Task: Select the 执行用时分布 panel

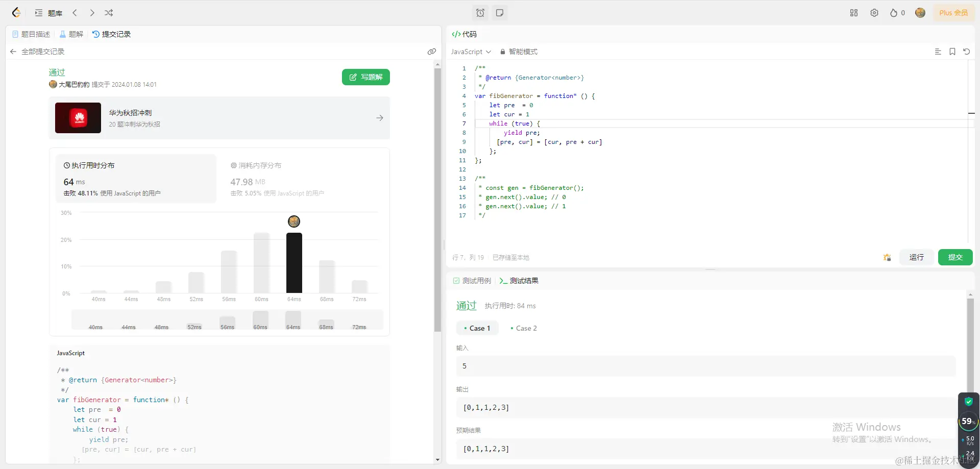Action: tap(136, 179)
